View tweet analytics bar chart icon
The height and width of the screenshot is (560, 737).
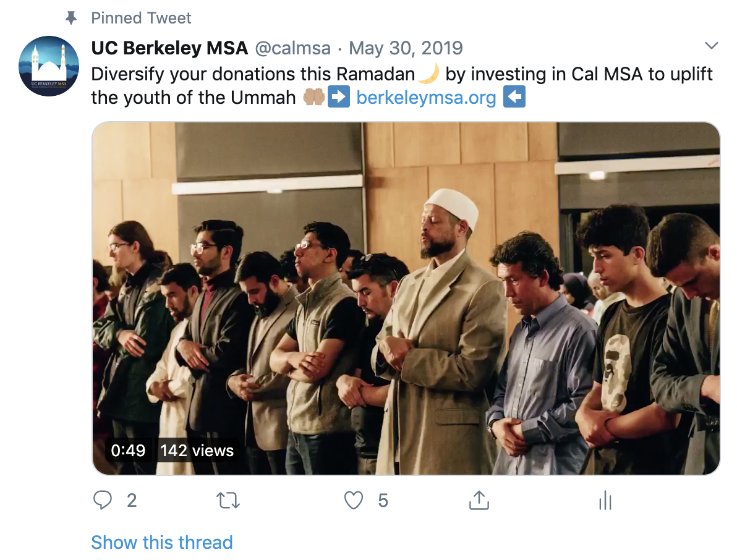(x=605, y=500)
